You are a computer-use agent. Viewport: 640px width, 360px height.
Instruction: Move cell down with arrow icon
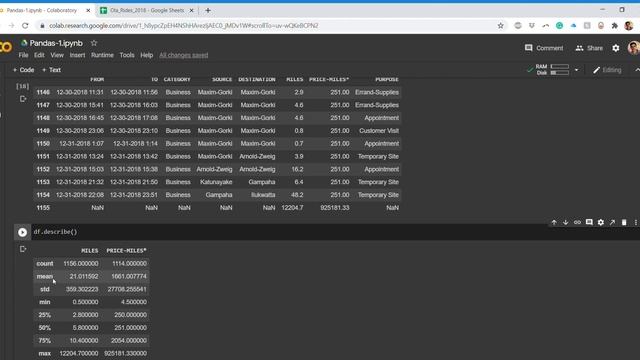coord(565,222)
